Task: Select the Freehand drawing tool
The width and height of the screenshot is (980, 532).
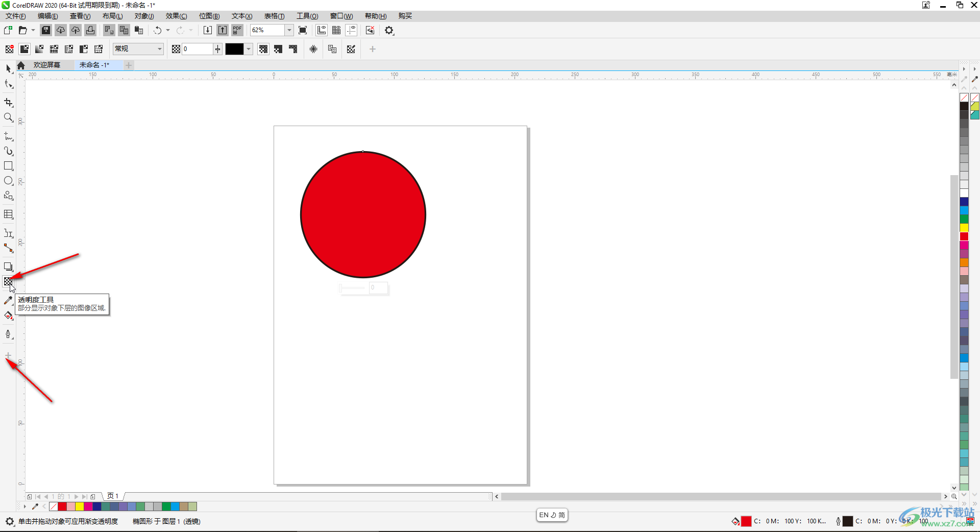Action: [8, 136]
